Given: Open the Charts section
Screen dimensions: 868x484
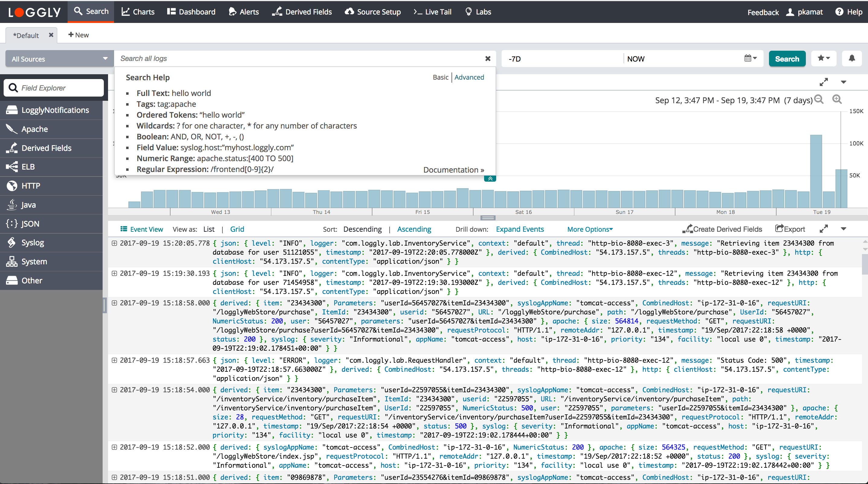Looking at the screenshot, I should [x=138, y=11].
